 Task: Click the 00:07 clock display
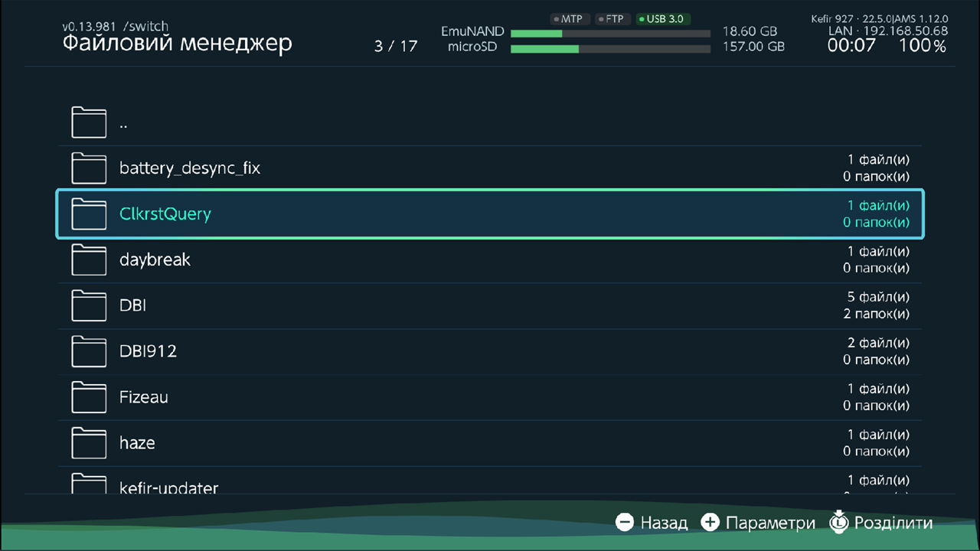[851, 46]
